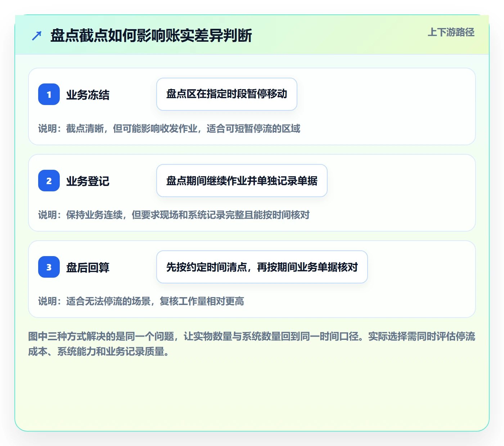Click the 盘点区在指定时段暂停移动 box
The image size is (504, 446).
(x=227, y=94)
